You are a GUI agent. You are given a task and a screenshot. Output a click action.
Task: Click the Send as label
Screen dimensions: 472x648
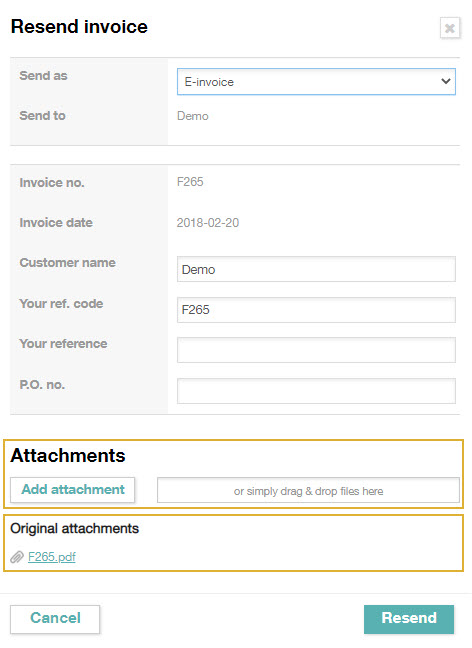(x=43, y=76)
